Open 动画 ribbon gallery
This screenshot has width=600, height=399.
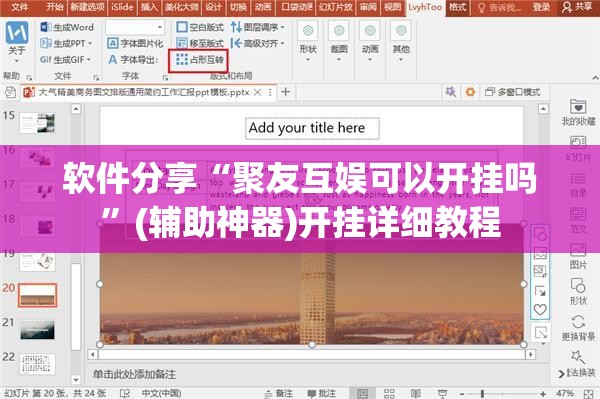370,41
